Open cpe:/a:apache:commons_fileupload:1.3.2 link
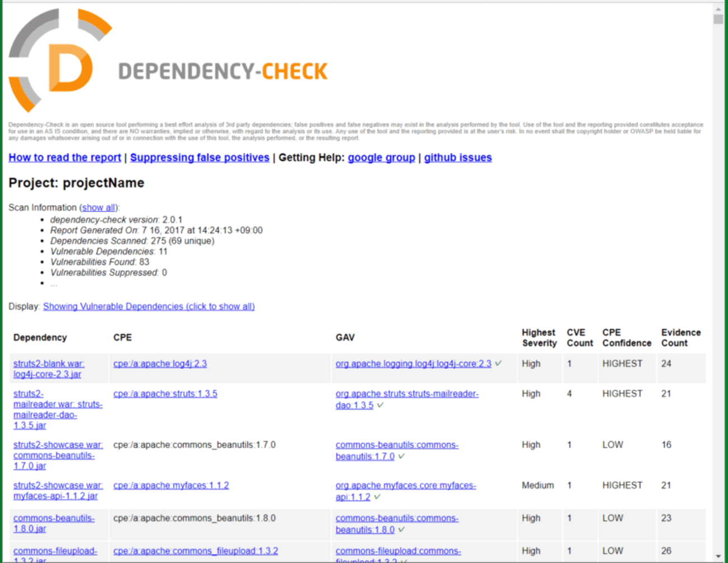Image resolution: width=728 pixels, height=563 pixels. pyautogui.click(x=196, y=551)
